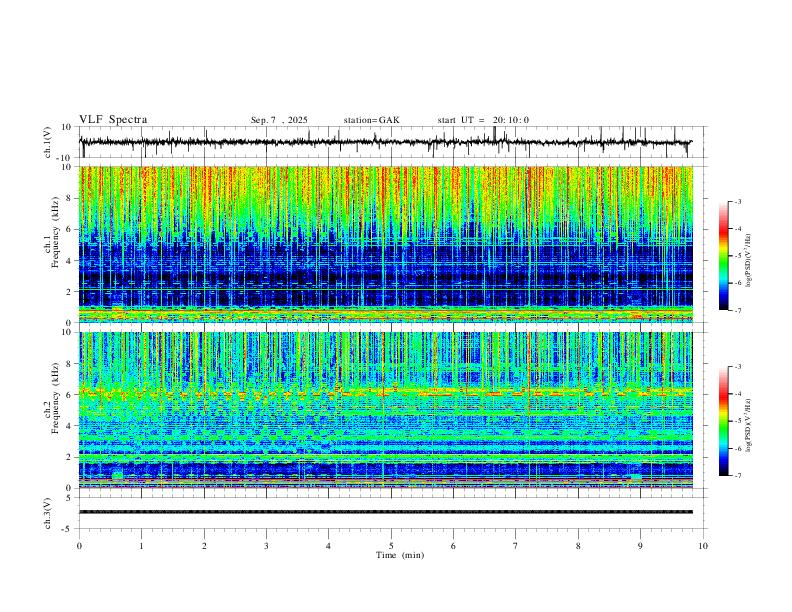This screenshot has height=612, width=792.
Task: Click the 'Time (min)' x-axis label
Action: (x=400, y=555)
